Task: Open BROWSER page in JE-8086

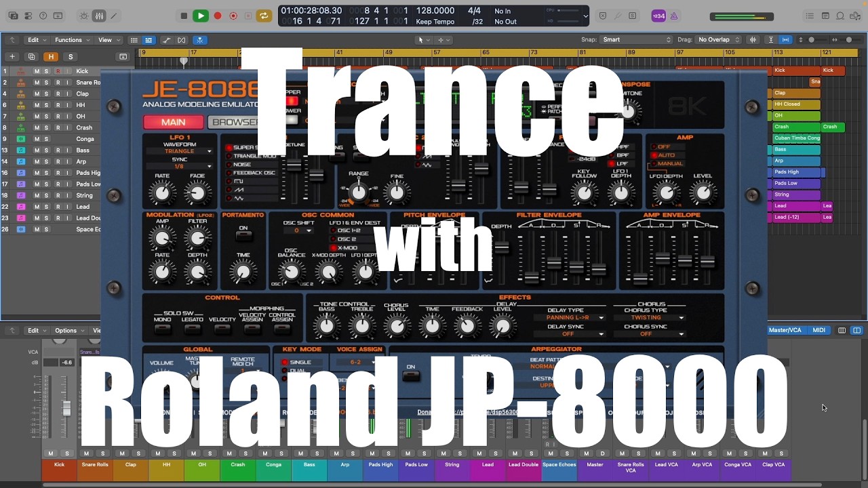Action: pos(233,123)
